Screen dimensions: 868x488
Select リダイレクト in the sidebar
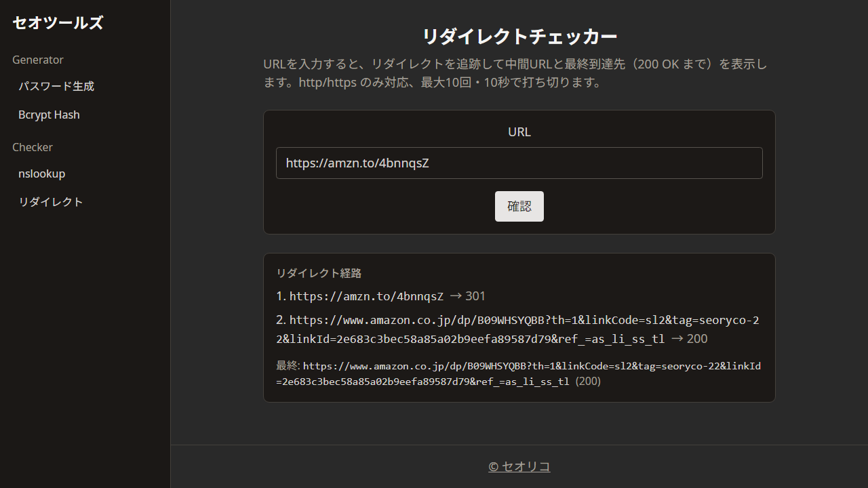click(50, 201)
